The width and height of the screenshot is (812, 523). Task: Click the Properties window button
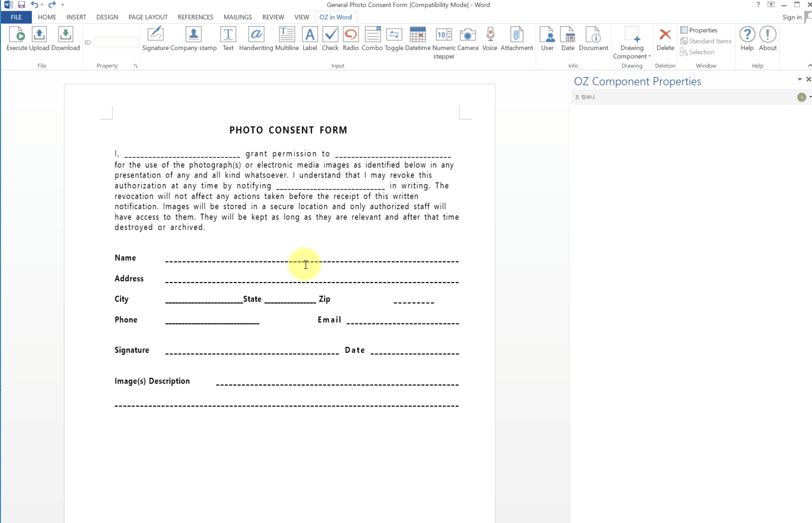coord(699,30)
